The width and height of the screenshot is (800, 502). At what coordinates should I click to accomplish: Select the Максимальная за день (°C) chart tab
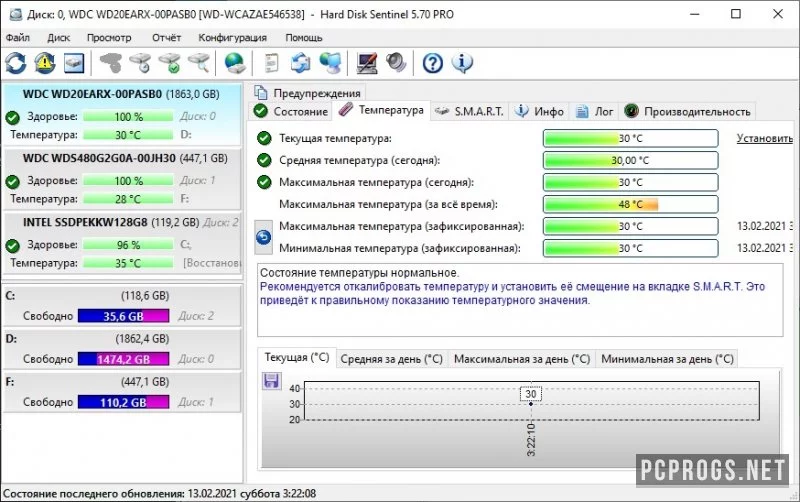pyautogui.click(x=522, y=359)
